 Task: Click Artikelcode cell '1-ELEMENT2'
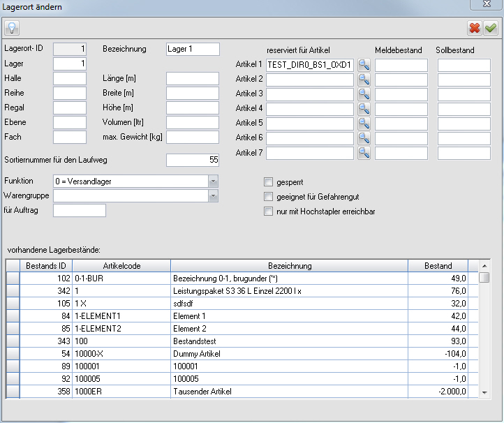click(121, 329)
